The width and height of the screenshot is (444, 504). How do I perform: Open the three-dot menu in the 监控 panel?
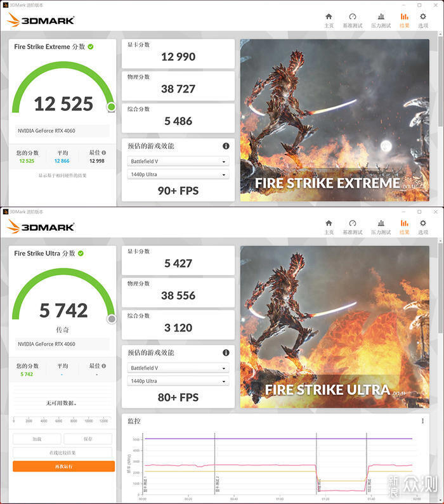(422, 421)
